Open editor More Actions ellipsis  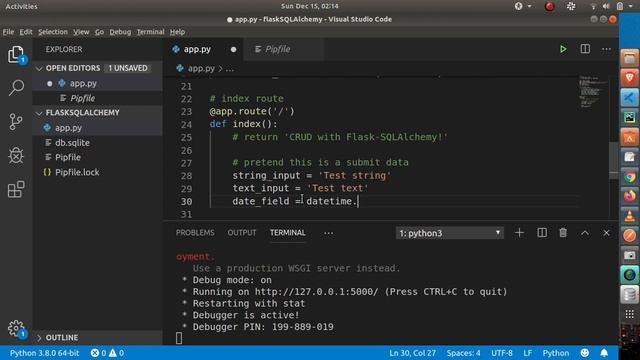(x=607, y=49)
